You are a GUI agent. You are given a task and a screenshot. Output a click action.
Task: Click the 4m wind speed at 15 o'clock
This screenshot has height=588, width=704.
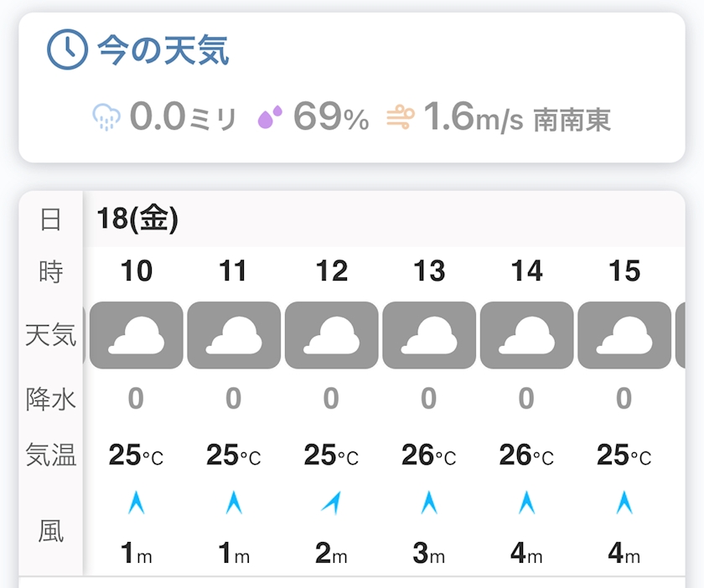click(x=624, y=554)
